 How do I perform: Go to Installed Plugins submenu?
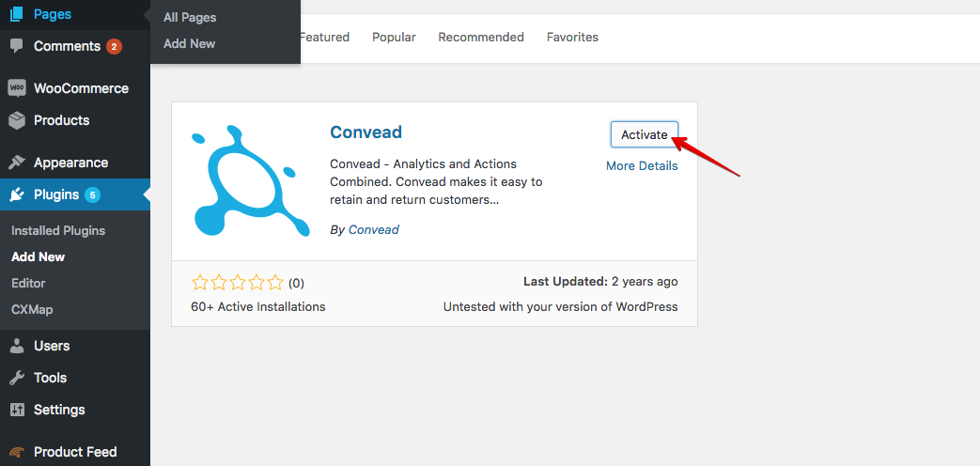(x=58, y=230)
